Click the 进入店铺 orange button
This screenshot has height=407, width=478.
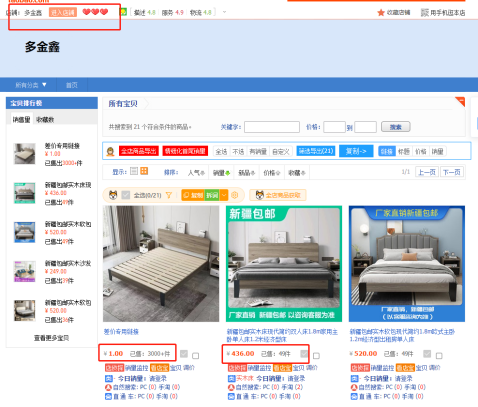coord(63,12)
